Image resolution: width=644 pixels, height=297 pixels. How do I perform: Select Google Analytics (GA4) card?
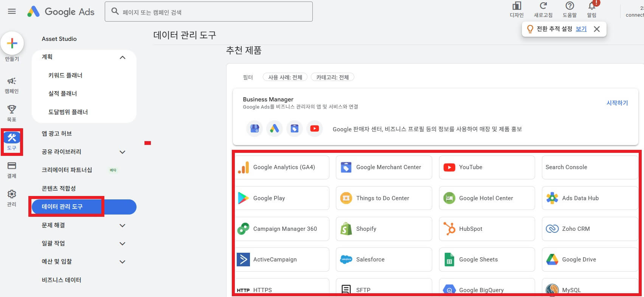coord(282,167)
